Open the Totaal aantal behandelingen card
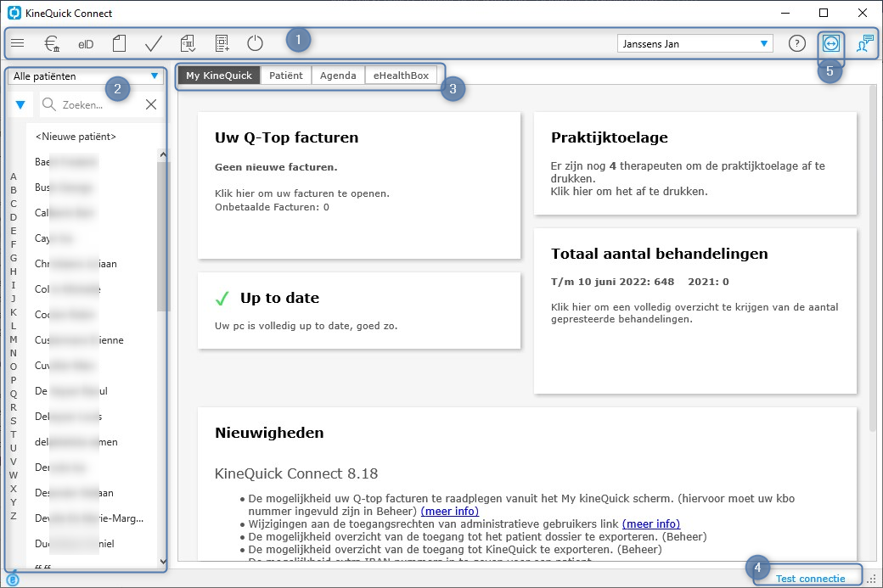 click(695, 311)
